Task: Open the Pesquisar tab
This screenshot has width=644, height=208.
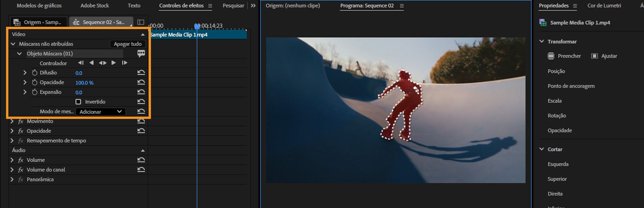Action: tap(233, 6)
